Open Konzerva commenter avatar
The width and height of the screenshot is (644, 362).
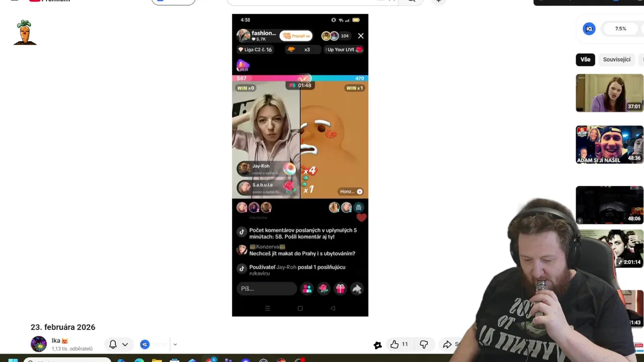click(242, 250)
